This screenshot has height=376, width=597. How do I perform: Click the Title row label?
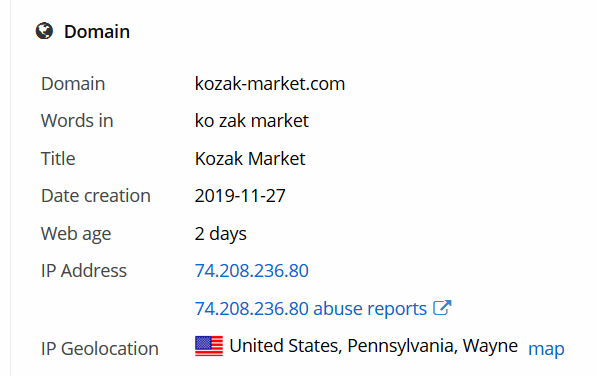point(58,159)
